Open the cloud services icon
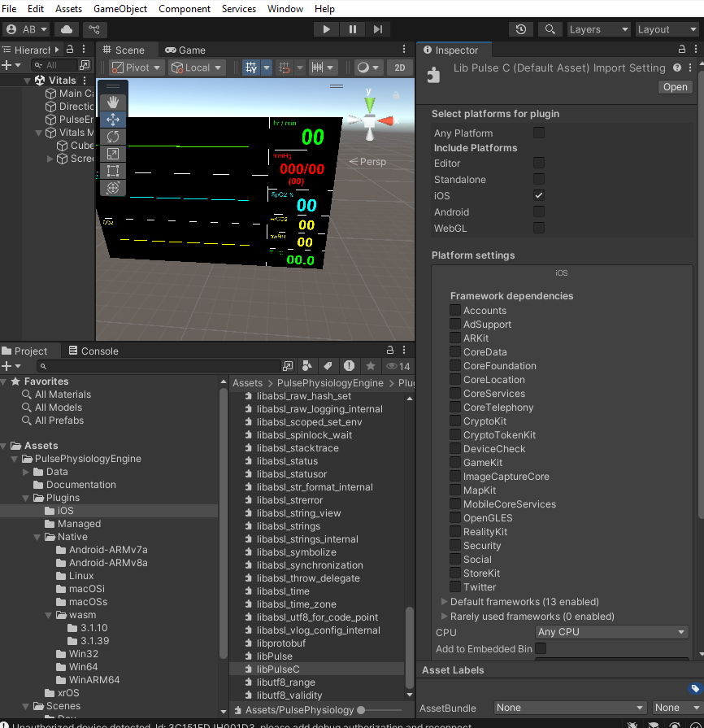 tap(67, 29)
